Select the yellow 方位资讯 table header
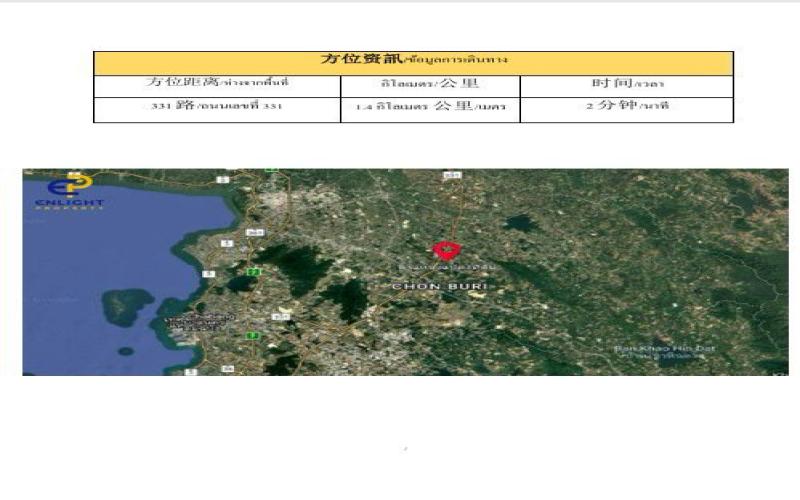Viewport: 800px width, 500px height. point(413,62)
